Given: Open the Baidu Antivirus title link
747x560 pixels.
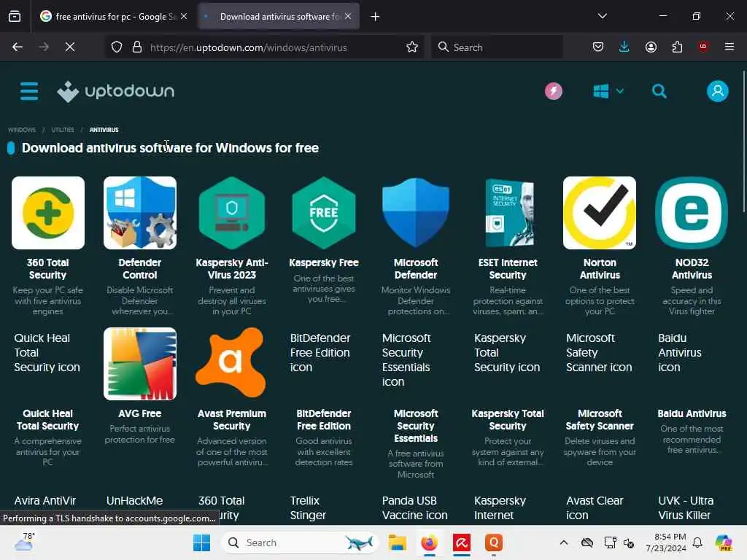Looking at the screenshot, I should [692, 413].
